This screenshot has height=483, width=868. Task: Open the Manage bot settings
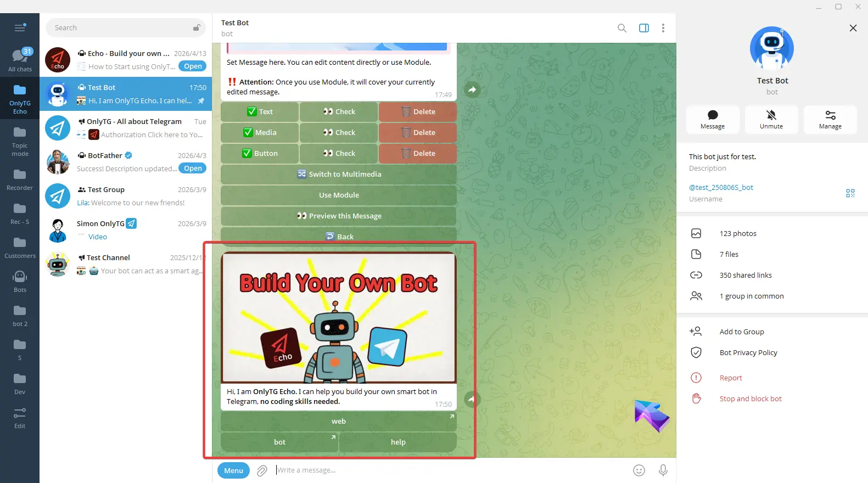830,119
